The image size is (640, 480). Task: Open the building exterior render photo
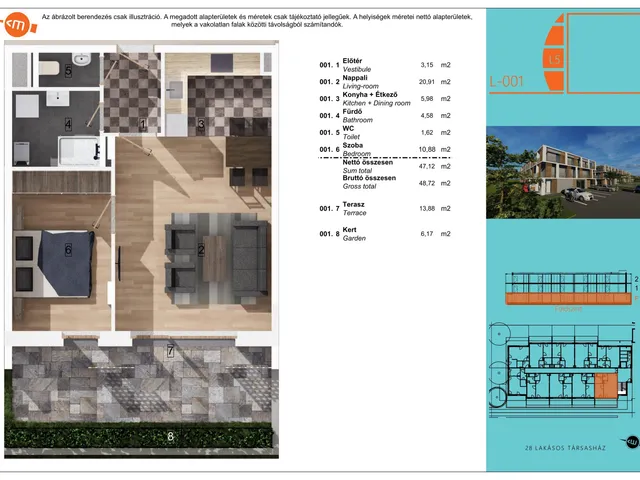point(563,172)
